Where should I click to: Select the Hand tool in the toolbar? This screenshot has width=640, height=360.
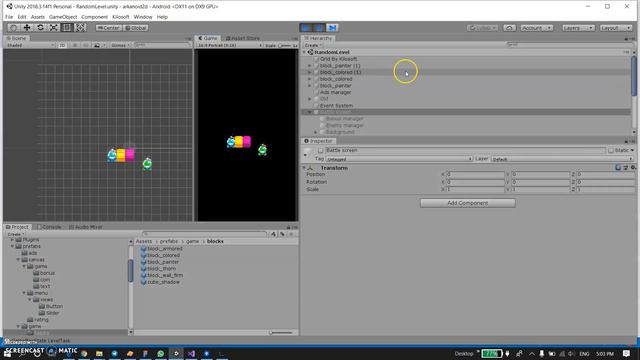point(13,28)
